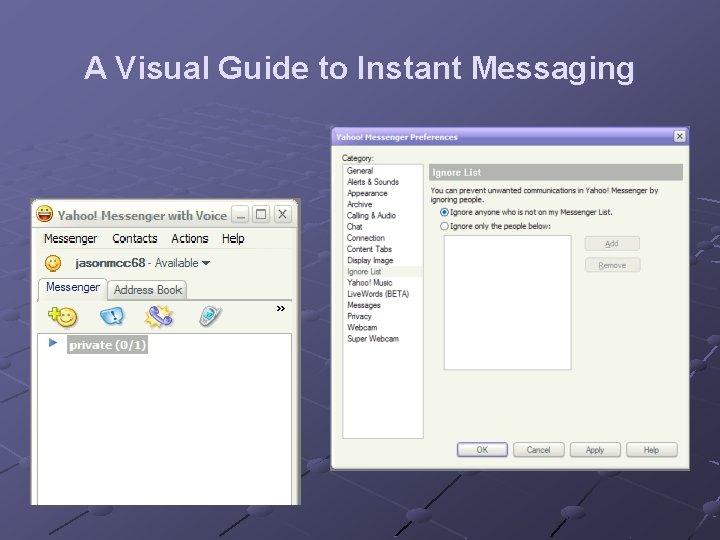This screenshot has width=720, height=540.
Task: Select the Yahoo! Music category
Action: coord(370,283)
